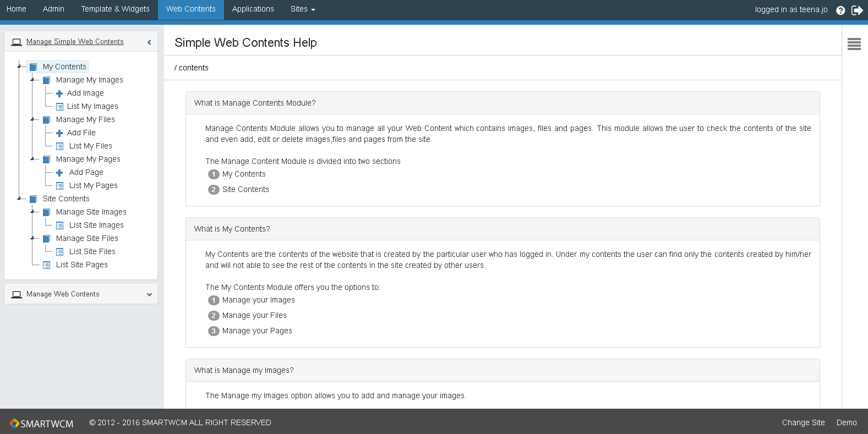Collapse the Site Contents tree node
868x434 pixels.
point(19,199)
